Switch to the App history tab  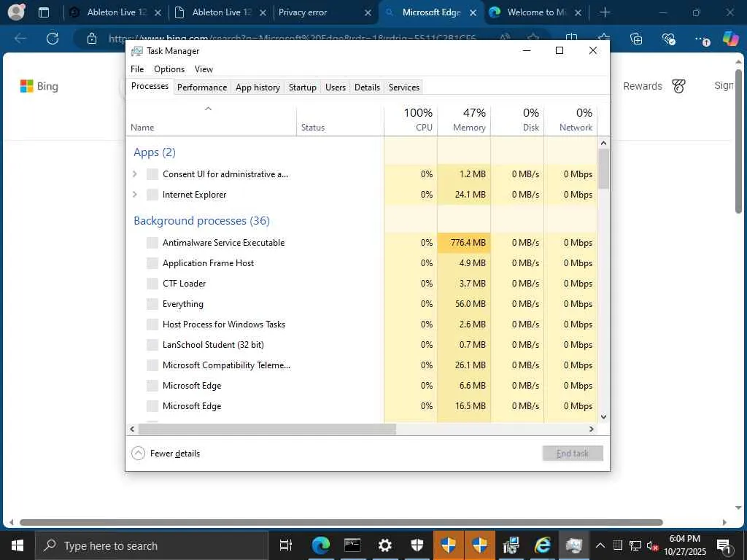click(x=258, y=87)
